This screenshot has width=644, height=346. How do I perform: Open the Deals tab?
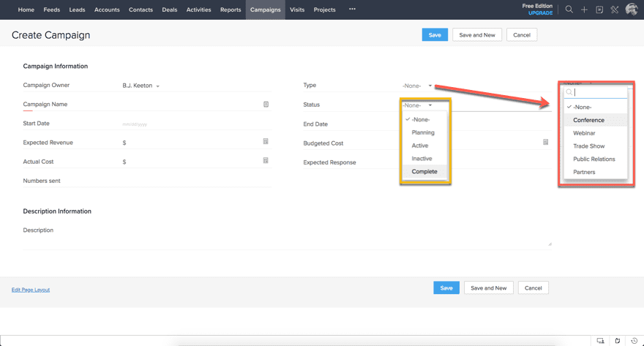coord(170,10)
